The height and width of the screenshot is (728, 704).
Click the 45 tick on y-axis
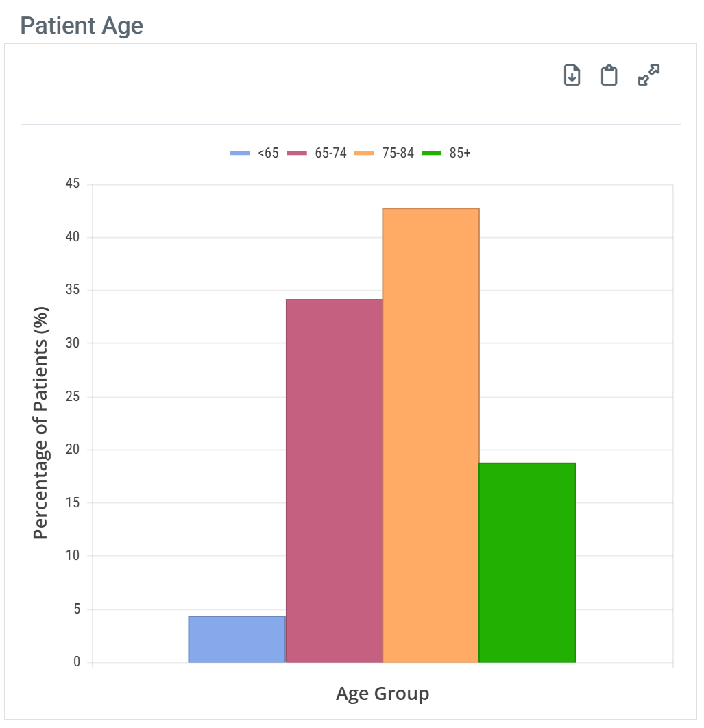(x=72, y=184)
